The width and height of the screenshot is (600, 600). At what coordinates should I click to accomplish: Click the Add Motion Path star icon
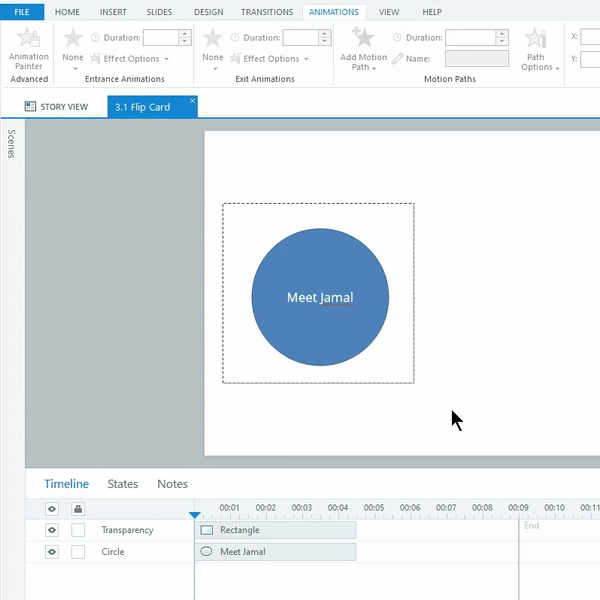363,37
